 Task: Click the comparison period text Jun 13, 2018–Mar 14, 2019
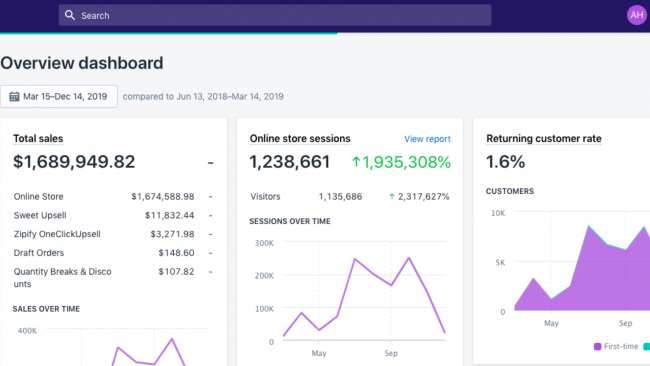[x=230, y=97]
